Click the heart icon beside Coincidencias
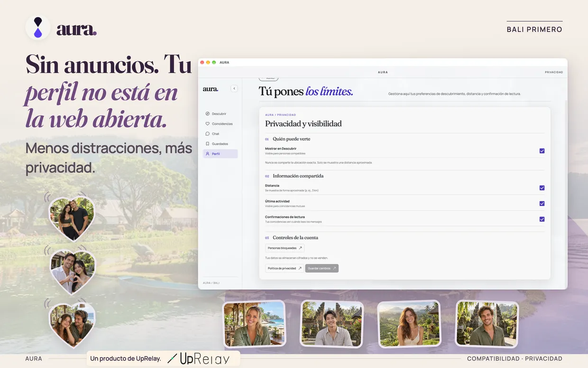The image size is (588, 368). (207, 124)
